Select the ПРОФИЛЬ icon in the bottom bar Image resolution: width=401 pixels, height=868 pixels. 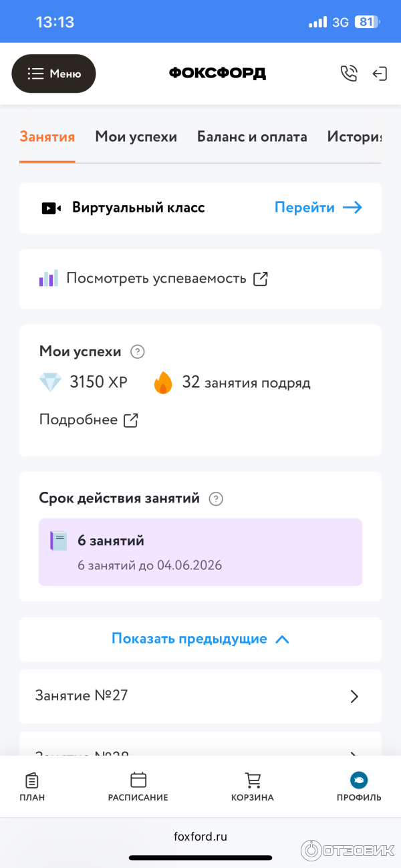tap(359, 779)
